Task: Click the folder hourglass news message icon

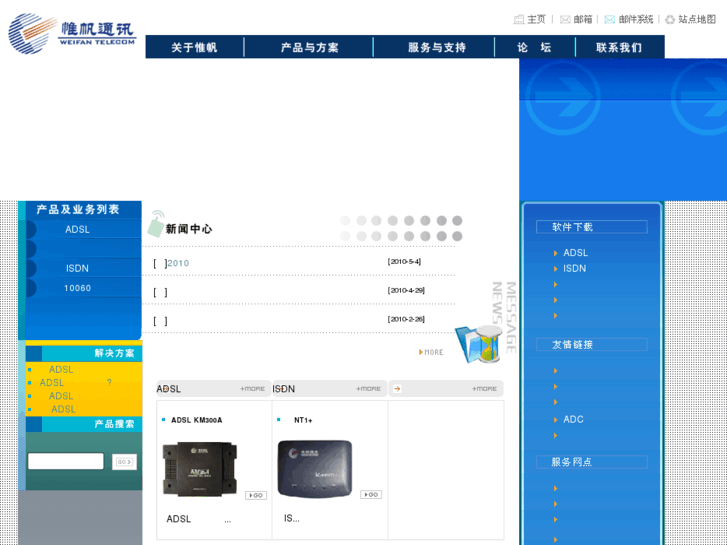Action: tap(479, 344)
